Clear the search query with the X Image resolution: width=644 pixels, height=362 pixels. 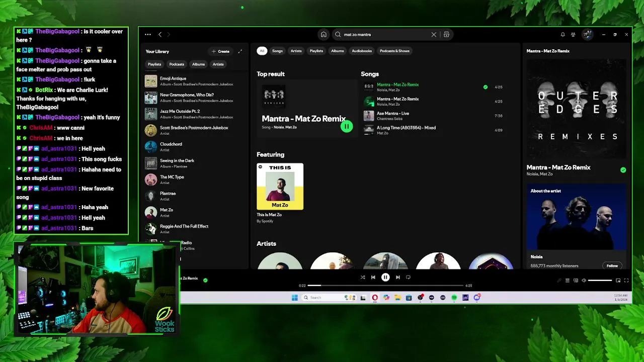[434, 35]
